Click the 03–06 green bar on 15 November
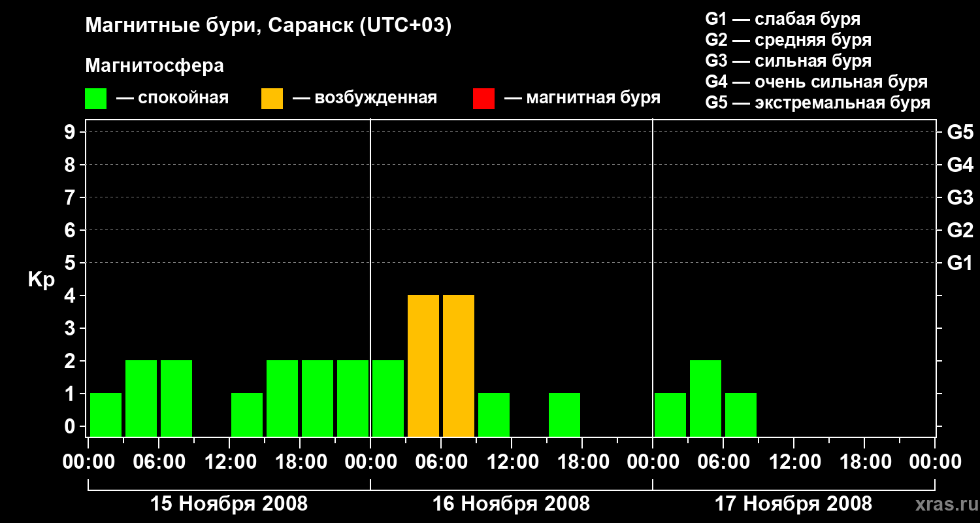The width and height of the screenshot is (980, 523). [141, 399]
